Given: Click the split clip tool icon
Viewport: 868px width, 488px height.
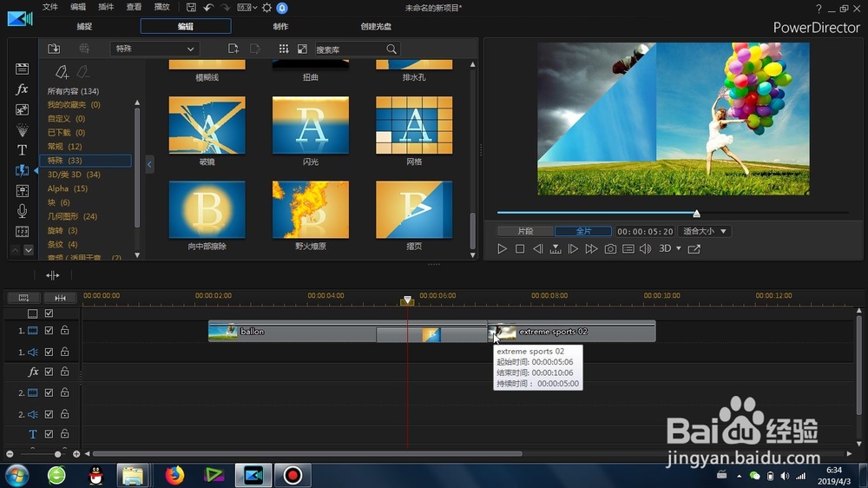Looking at the screenshot, I should pyautogui.click(x=53, y=275).
